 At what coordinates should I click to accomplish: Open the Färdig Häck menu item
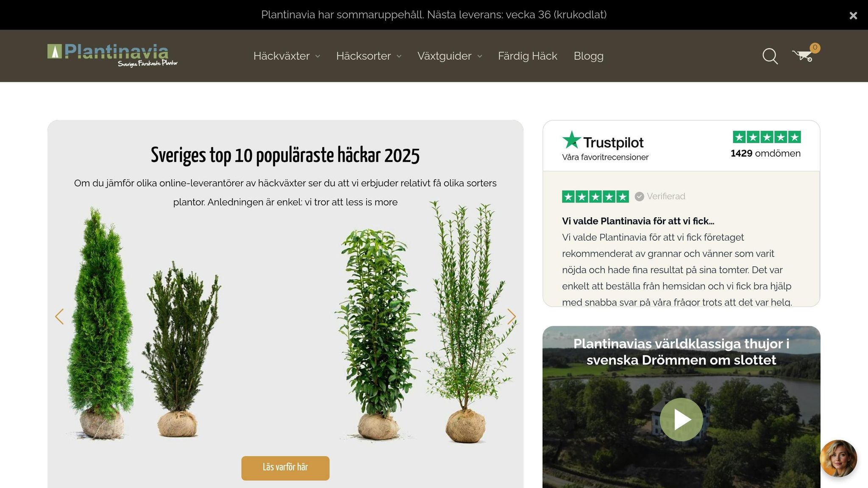pyautogui.click(x=527, y=56)
